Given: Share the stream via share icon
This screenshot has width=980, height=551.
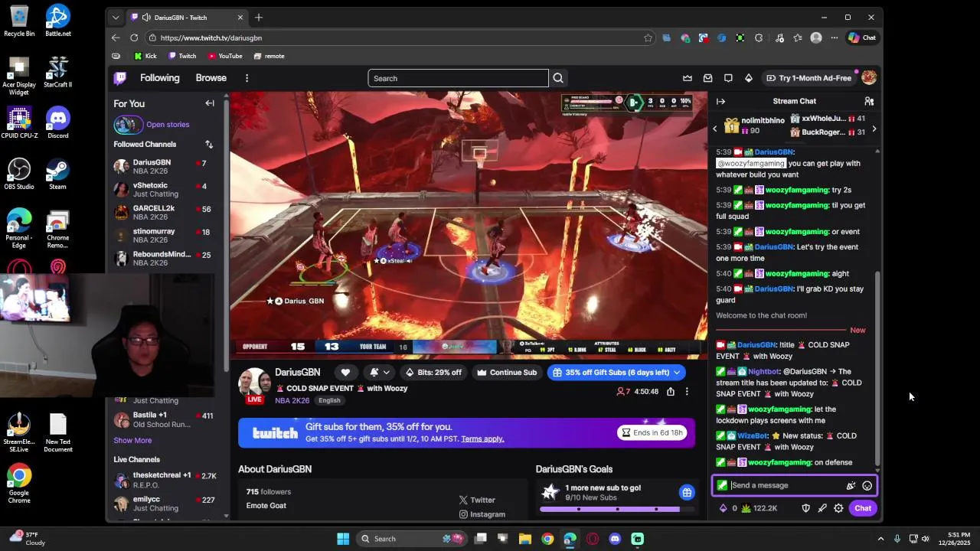Looking at the screenshot, I should [x=671, y=392].
